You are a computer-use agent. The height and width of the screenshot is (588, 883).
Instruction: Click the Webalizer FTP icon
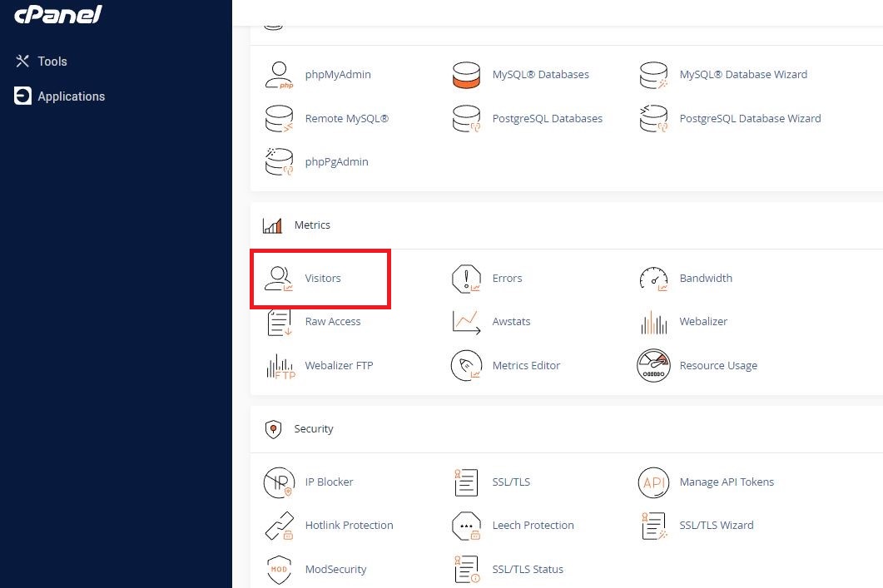pos(280,366)
